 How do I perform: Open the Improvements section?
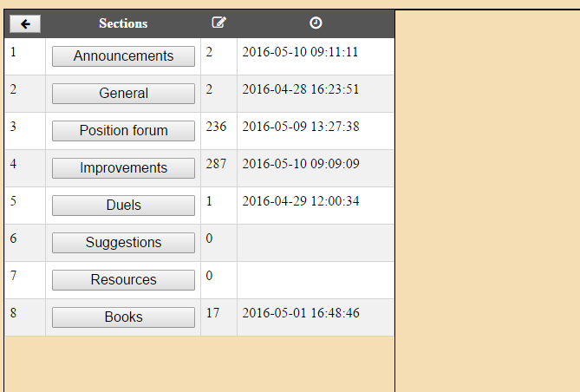124,168
